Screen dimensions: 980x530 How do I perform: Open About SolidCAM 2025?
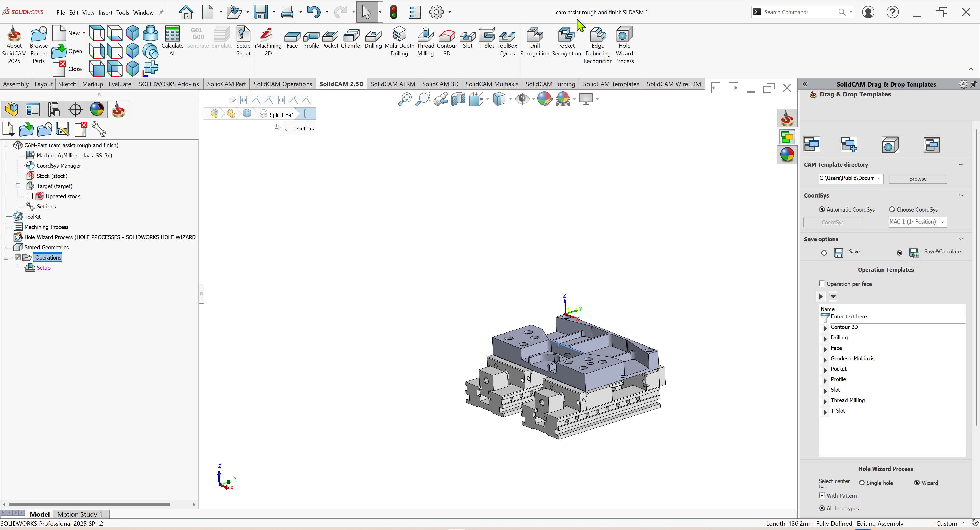[14, 44]
